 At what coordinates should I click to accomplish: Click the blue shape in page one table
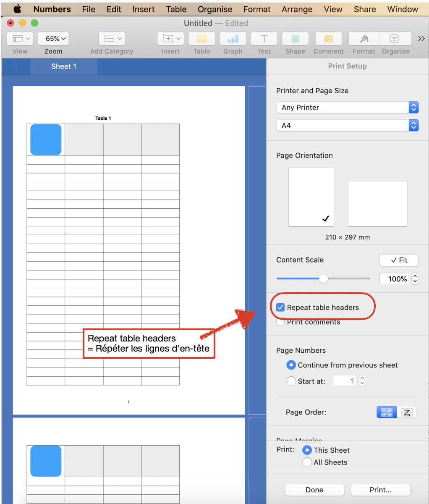click(x=46, y=139)
